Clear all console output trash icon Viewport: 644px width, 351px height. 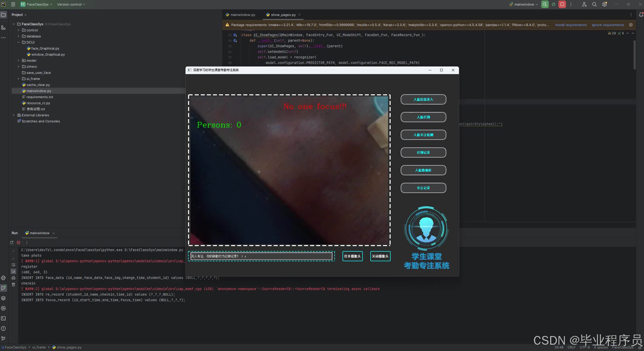(x=13, y=284)
